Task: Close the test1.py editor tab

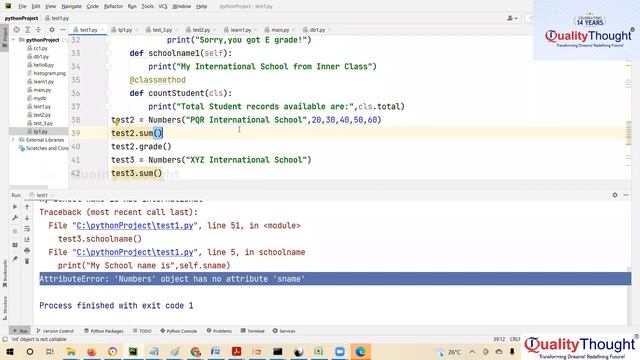Action: (x=102, y=30)
